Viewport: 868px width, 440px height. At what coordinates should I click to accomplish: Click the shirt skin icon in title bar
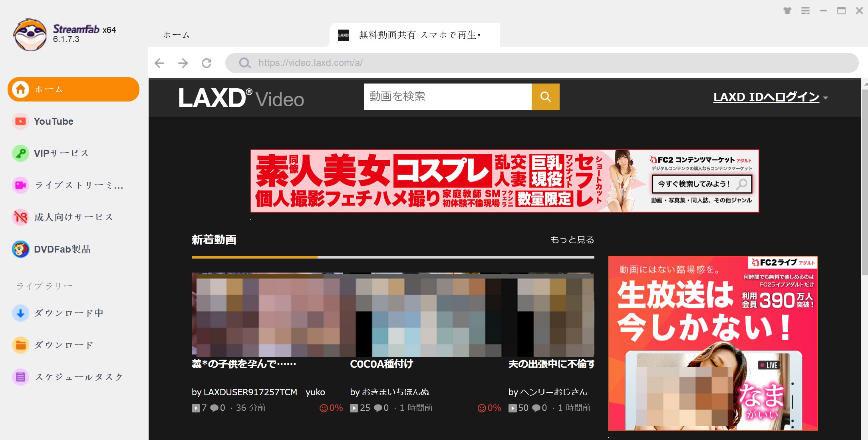point(787,11)
